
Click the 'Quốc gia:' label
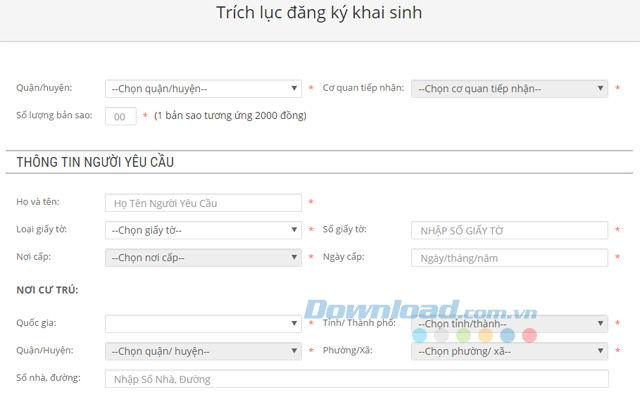point(36,323)
